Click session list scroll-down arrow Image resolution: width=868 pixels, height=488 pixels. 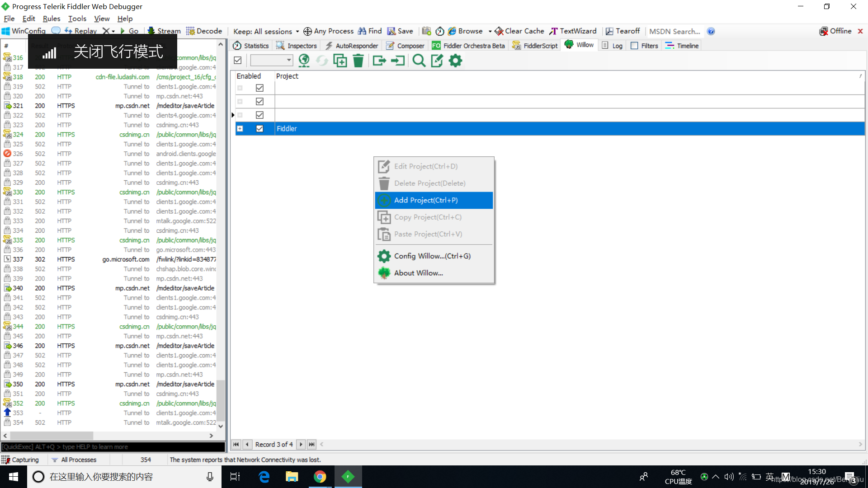(221, 426)
